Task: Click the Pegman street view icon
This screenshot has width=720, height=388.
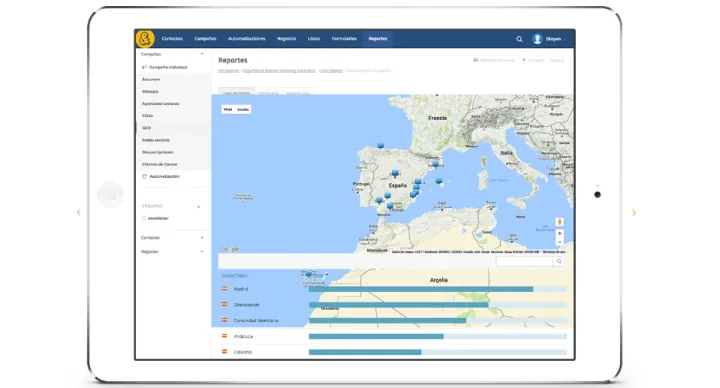Action: [x=559, y=222]
